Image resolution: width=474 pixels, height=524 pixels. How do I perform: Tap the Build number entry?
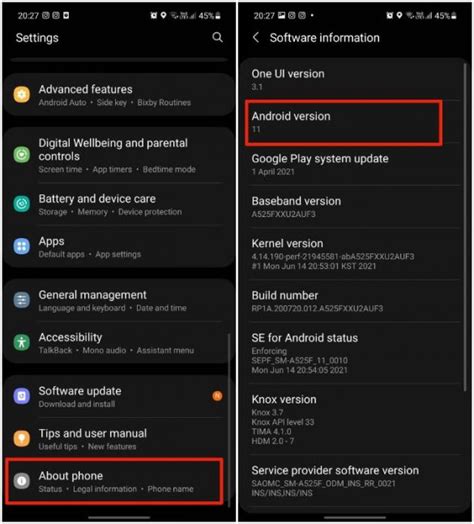[354, 301]
